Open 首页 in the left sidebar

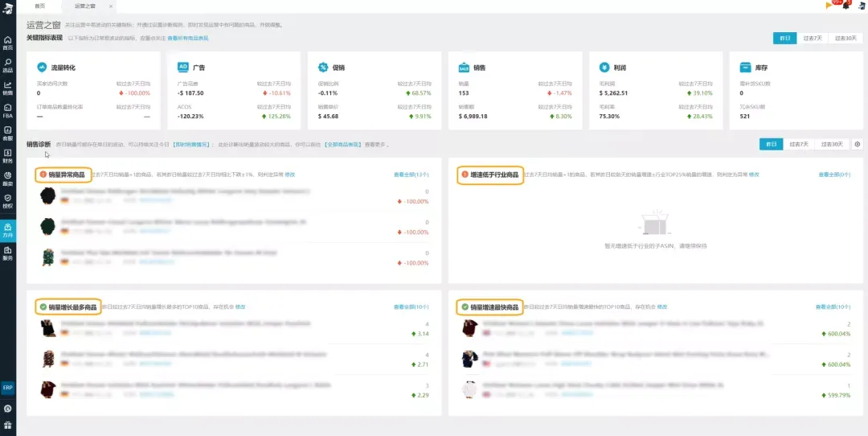click(8, 43)
